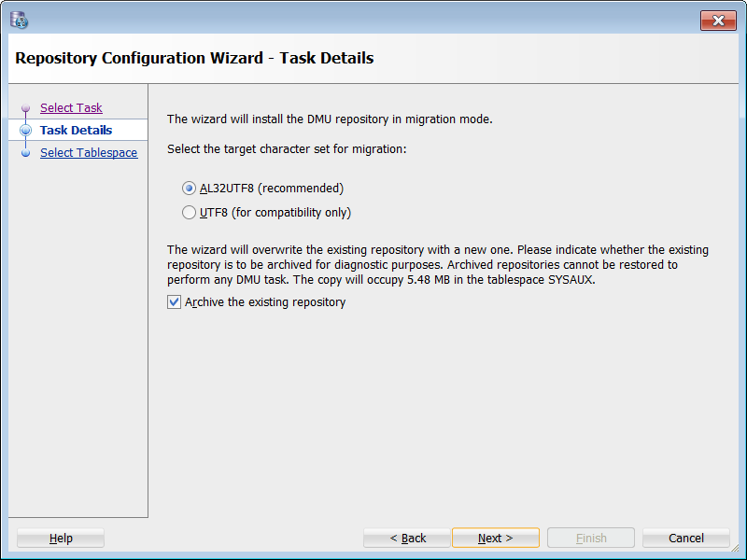Click the Task Details step bullet marker
The height and width of the screenshot is (560, 747).
26,130
